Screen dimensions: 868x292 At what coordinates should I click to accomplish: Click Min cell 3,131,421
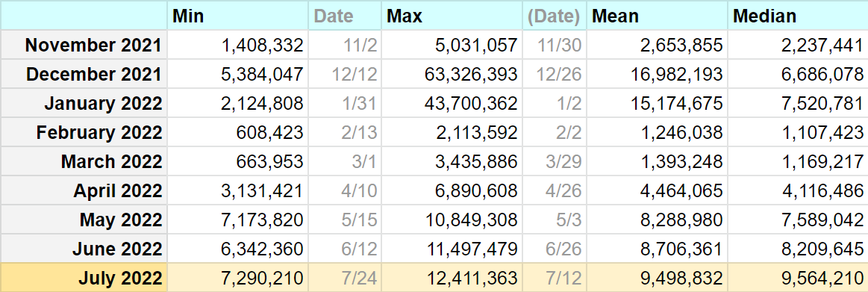click(x=237, y=190)
